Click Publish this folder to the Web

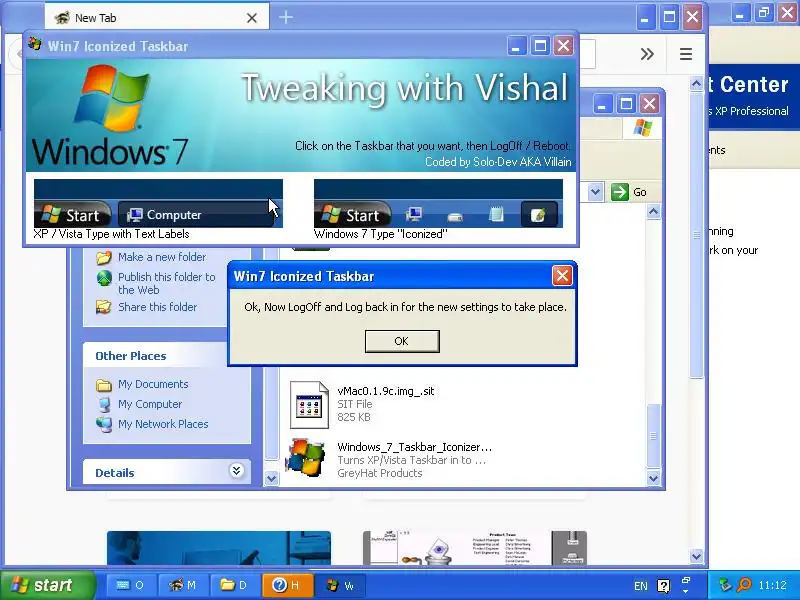pyautogui.click(x=166, y=283)
